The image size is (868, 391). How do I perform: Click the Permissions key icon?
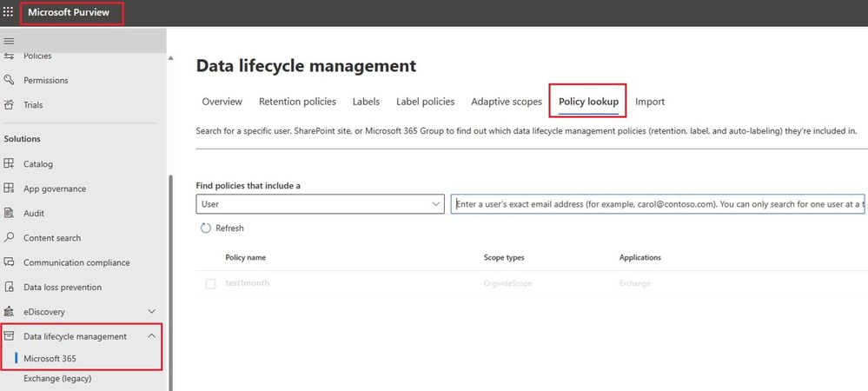10,80
